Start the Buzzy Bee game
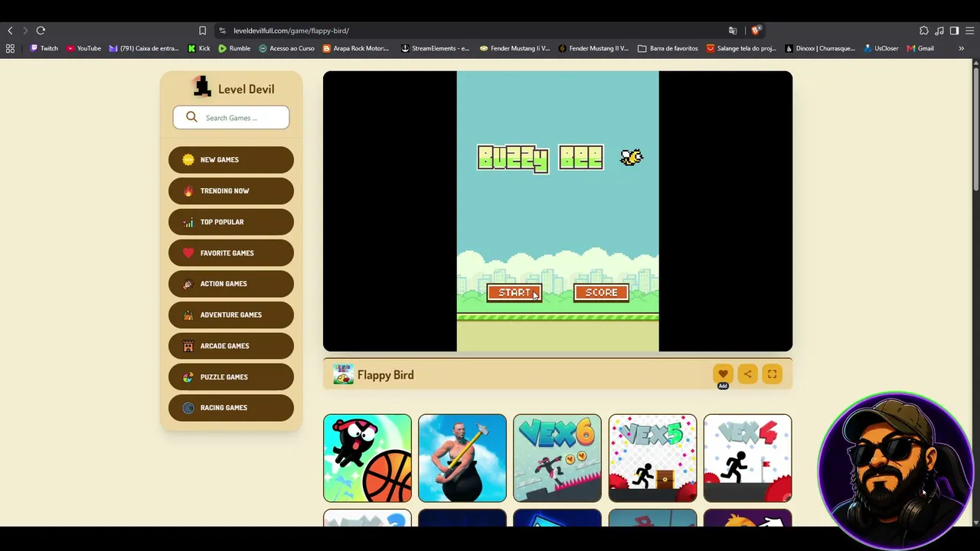Viewport: 980px width, 551px height. (514, 292)
